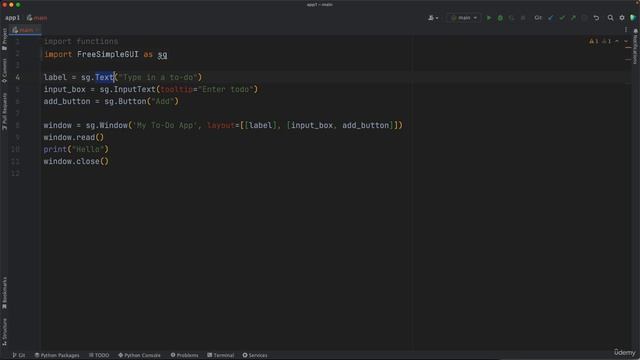Click the line number 4 in gutter
The width and height of the screenshot is (640, 360).
[18, 77]
